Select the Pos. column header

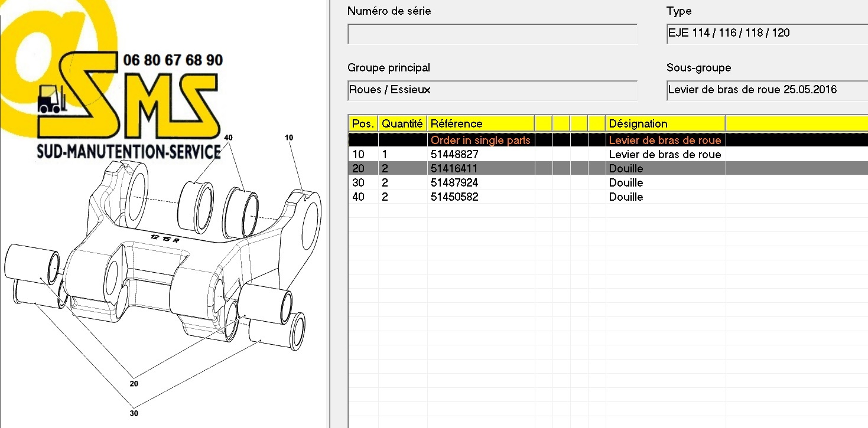tap(363, 123)
